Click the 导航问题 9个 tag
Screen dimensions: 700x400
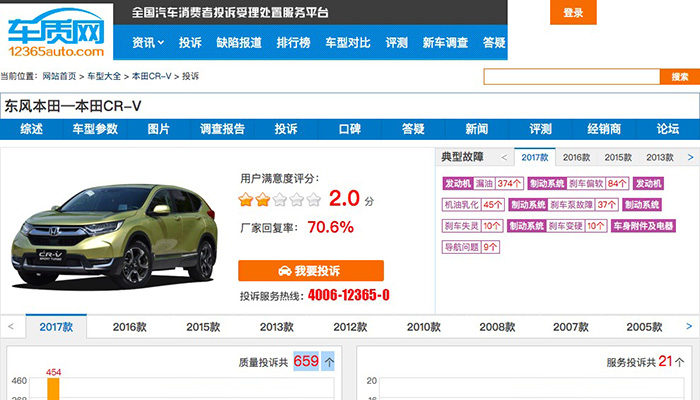point(471,247)
